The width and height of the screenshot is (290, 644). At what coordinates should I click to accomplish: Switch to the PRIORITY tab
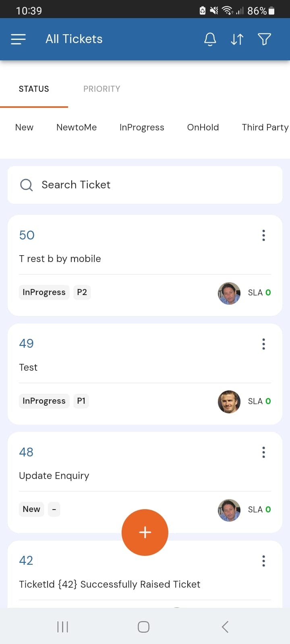coord(102,89)
